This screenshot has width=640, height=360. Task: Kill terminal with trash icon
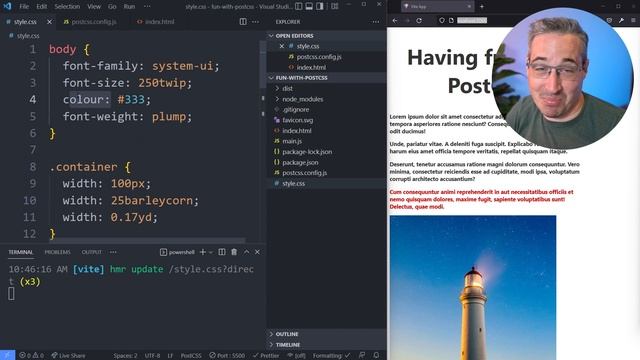[234, 252]
